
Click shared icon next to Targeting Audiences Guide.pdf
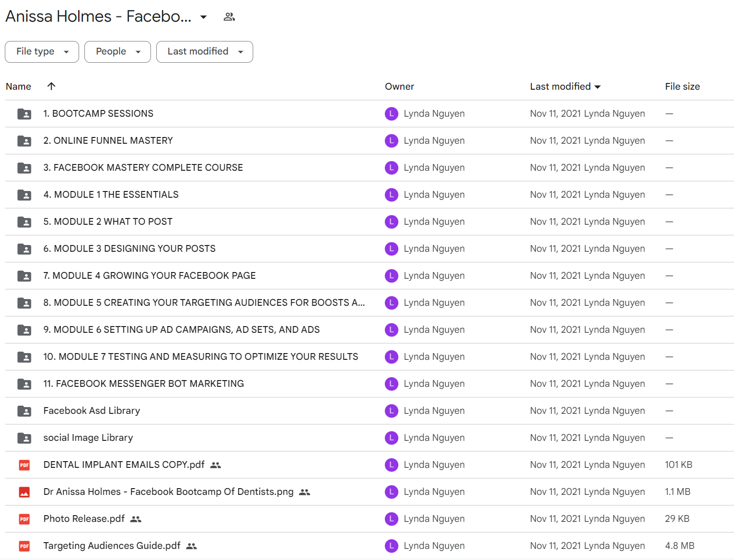click(x=191, y=546)
